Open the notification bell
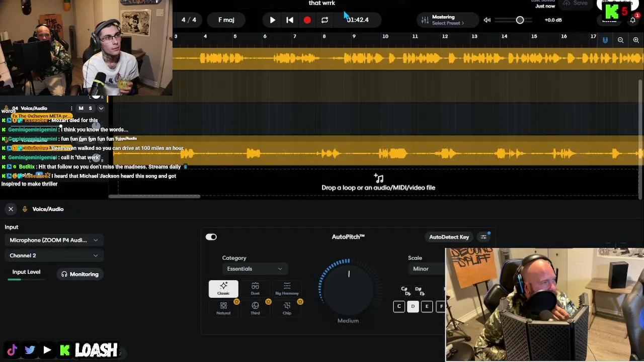The image size is (644, 362). (x=632, y=20)
